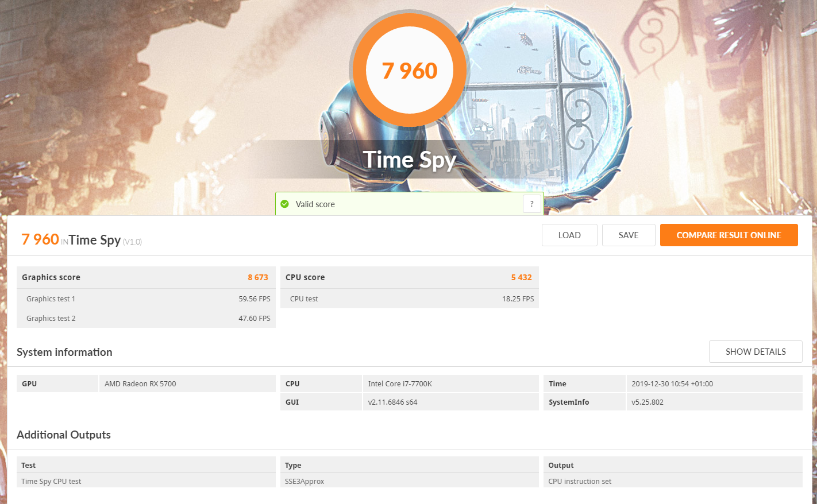
Task: Click the Time label cell
Action: click(x=584, y=383)
